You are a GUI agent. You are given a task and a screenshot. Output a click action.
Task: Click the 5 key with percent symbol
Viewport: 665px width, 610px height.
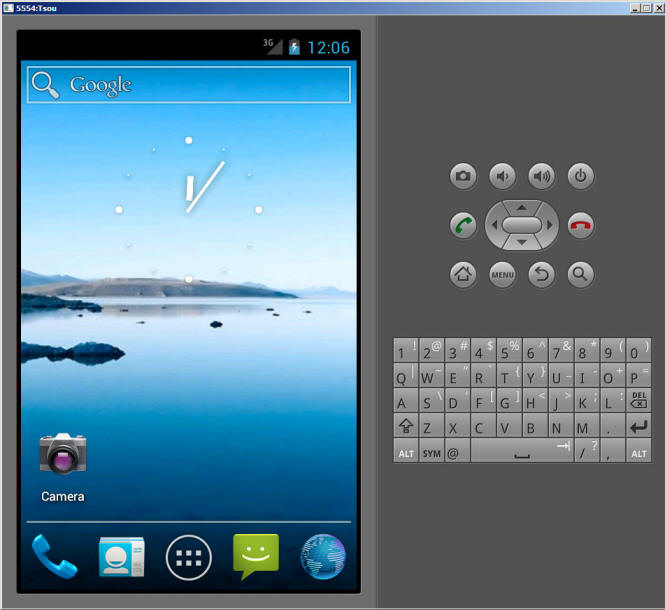pyautogui.click(x=509, y=350)
